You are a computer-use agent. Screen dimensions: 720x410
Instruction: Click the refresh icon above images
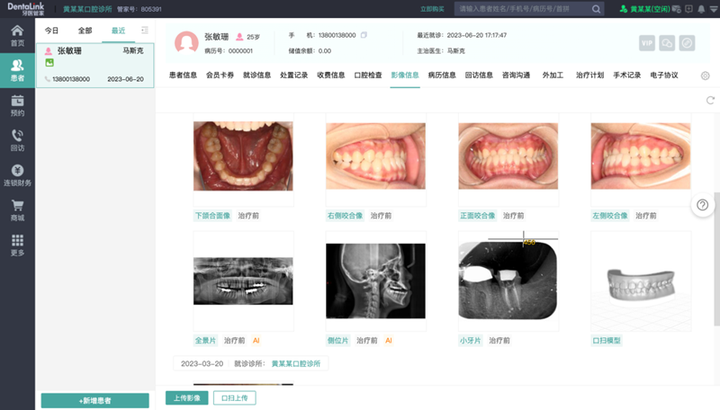pyautogui.click(x=710, y=100)
